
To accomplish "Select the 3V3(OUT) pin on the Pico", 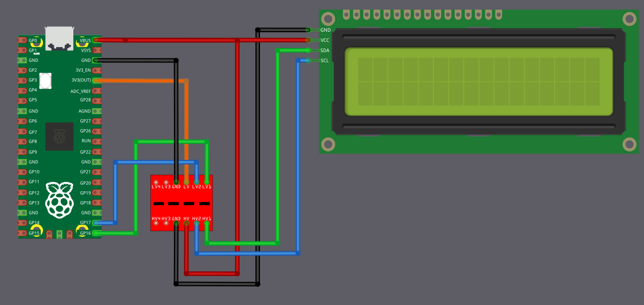I will 96,80.
